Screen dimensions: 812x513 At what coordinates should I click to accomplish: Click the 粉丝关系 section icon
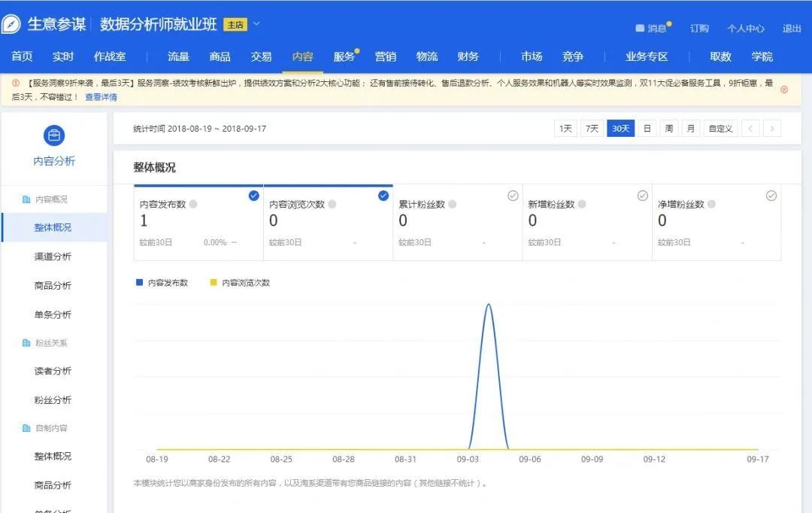point(26,342)
